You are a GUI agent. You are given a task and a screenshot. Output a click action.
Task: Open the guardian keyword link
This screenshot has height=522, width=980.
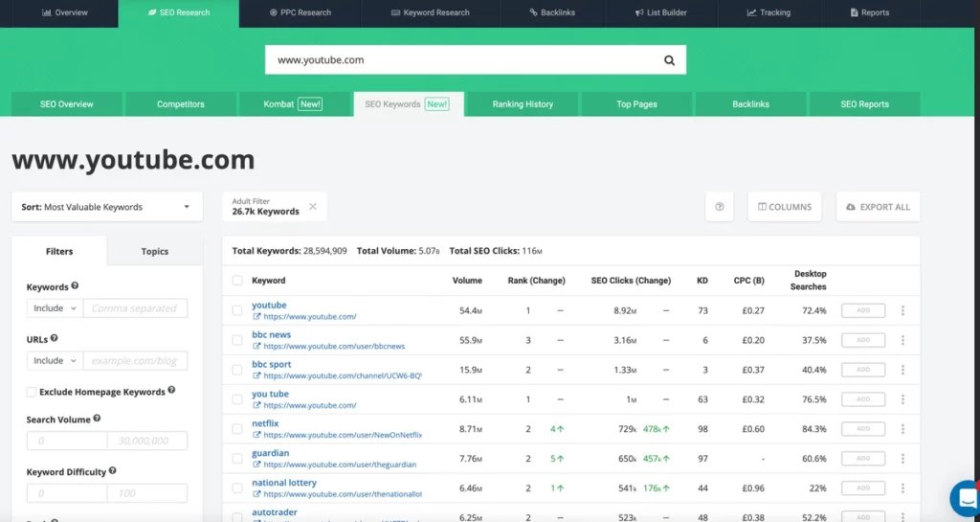(270, 453)
